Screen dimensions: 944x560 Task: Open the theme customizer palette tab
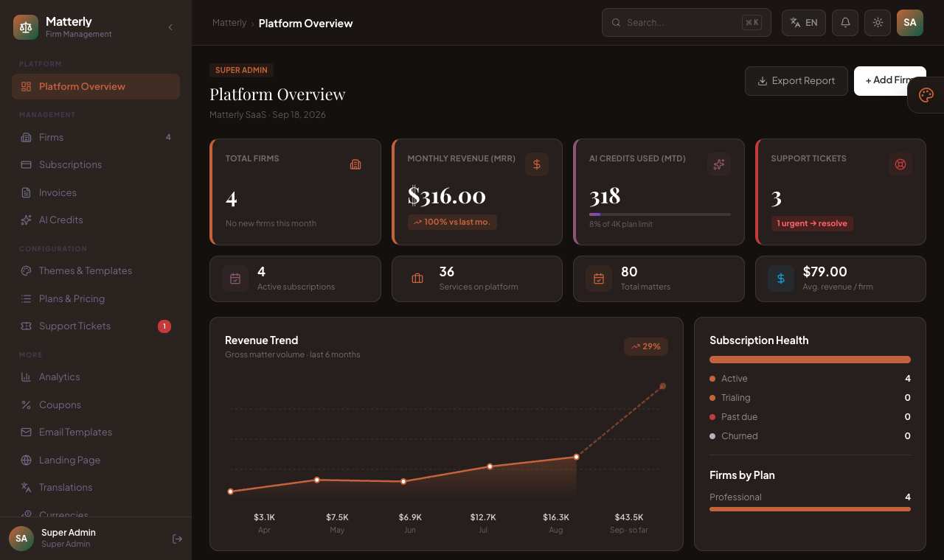(926, 95)
